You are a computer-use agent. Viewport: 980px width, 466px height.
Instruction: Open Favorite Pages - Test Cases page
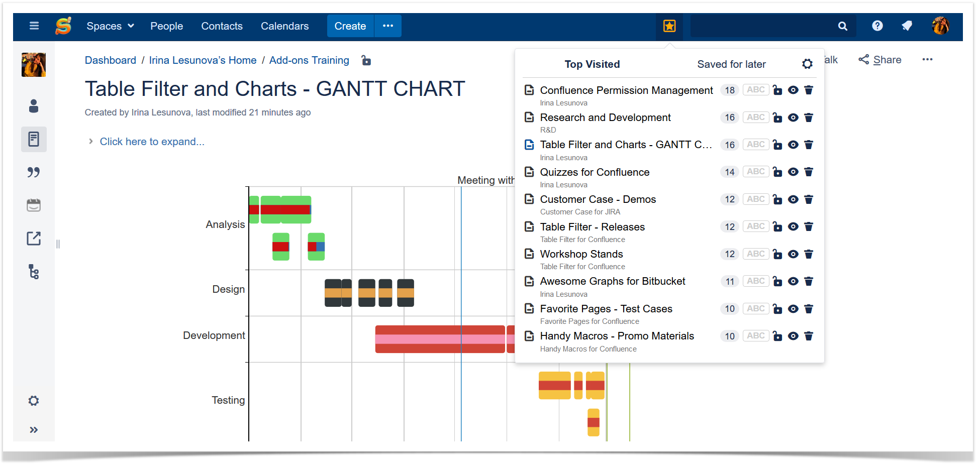coord(606,309)
